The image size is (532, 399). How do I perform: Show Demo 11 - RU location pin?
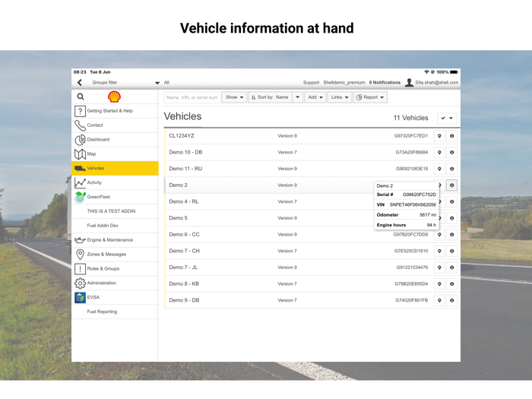tap(439, 169)
